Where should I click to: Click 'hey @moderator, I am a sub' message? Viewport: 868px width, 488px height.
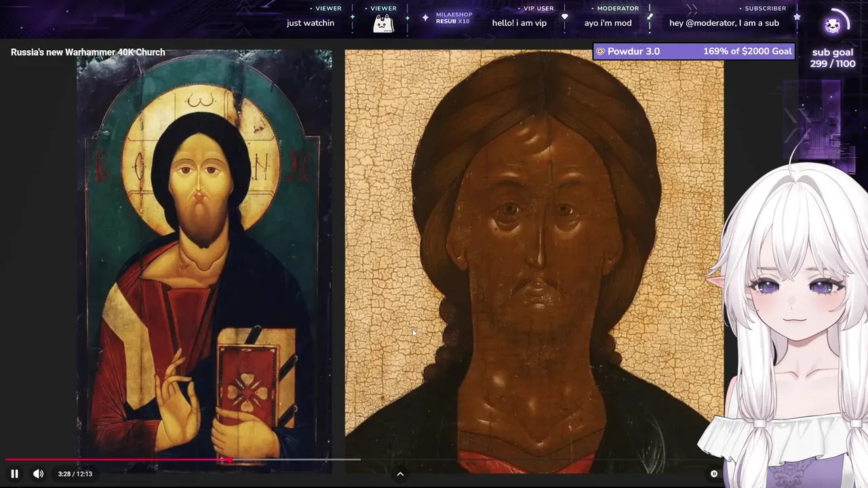(x=724, y=23)
